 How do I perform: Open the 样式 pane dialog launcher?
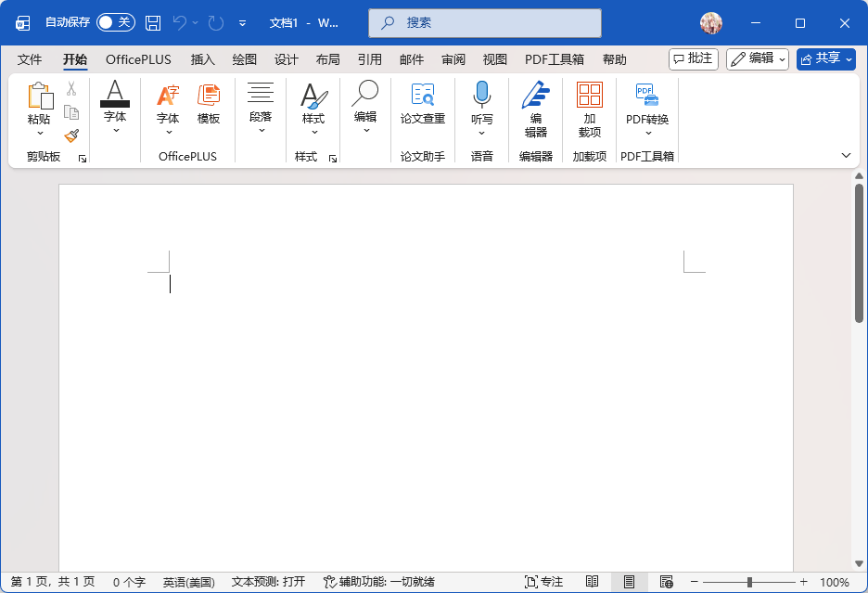[333, 159]
